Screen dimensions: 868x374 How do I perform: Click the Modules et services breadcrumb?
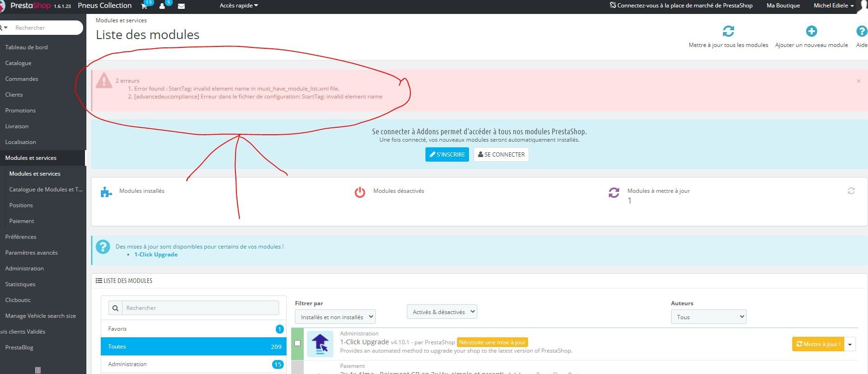[x=121, y=20]
